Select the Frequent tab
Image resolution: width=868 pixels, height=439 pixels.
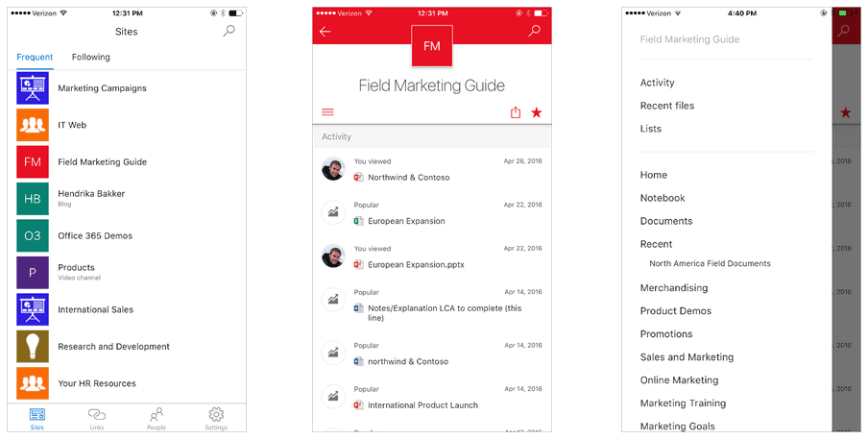click(x=35, y=57)
